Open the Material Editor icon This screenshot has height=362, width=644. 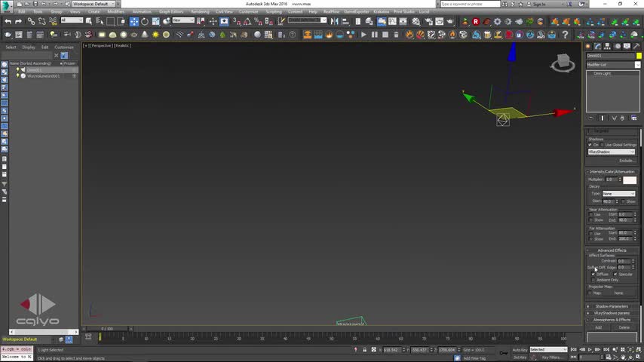pyautogui.click(x=416, y=21)
